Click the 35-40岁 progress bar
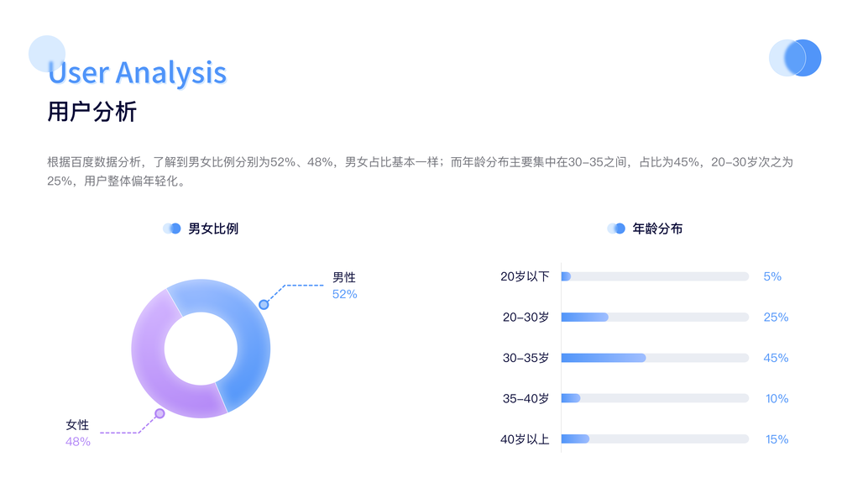 pyautogui.click(x=654, y=398)
